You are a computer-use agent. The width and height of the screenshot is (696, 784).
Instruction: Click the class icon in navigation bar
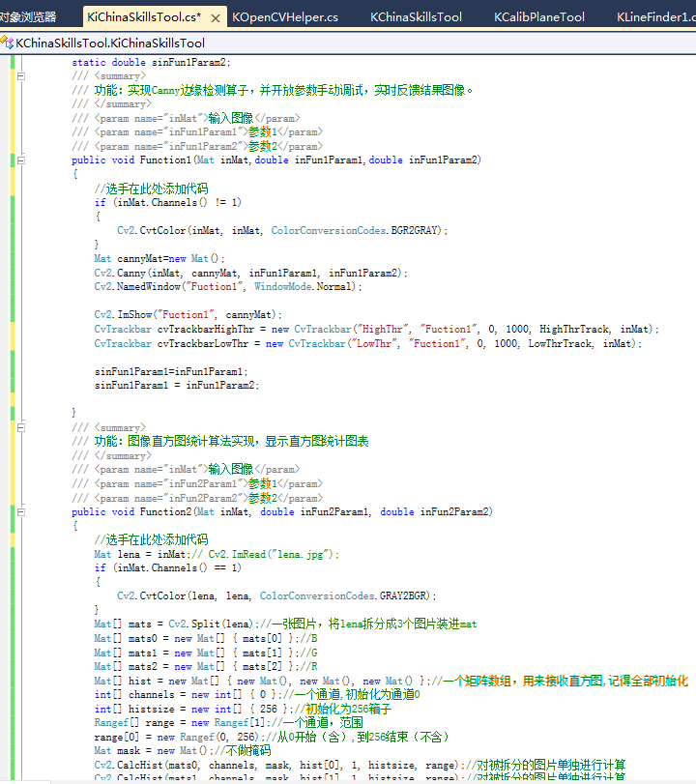point(9,44)
